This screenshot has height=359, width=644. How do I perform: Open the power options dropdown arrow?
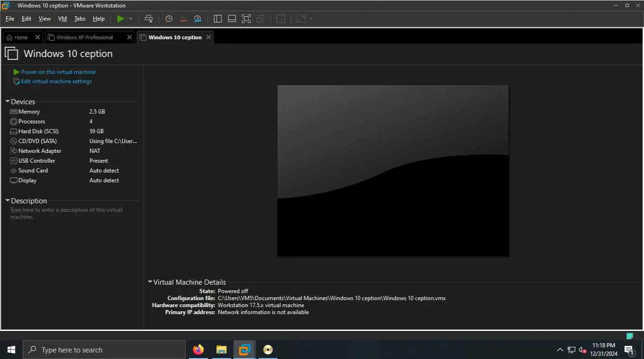coord(131,19)
